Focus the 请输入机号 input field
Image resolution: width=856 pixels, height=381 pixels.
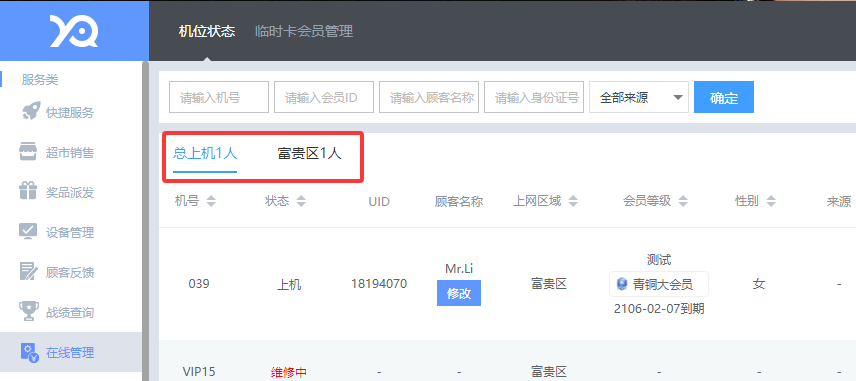pyautogui.click(x=219, y=97)
